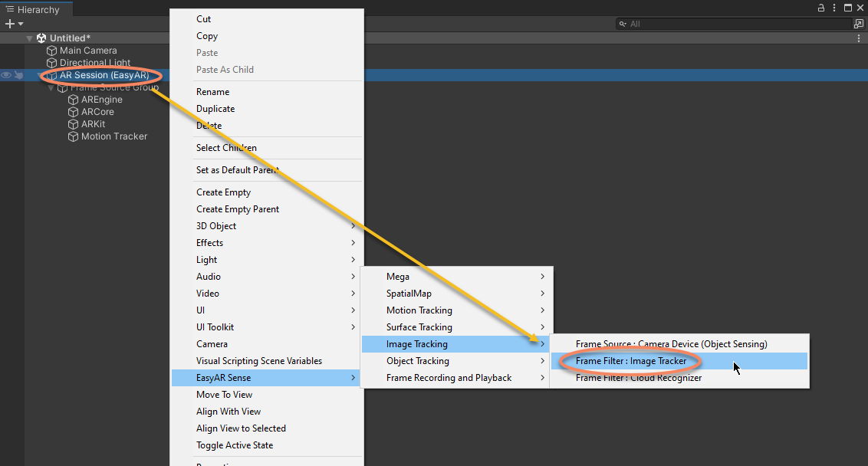This screenshot has height=466, width=868.
Task: Collapse the Untitled scene tree
Action: click(30, 38)
